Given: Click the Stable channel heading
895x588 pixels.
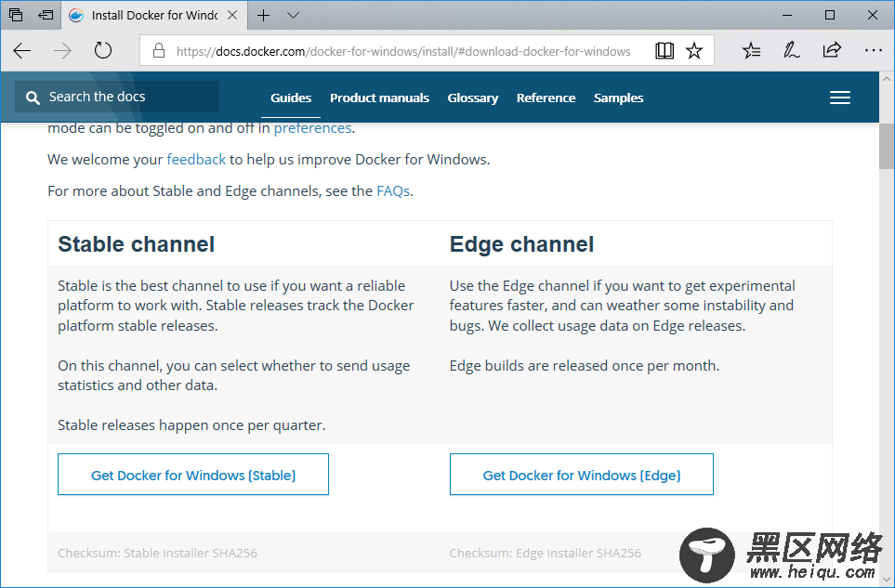Looking at the screenshot, I should click(136, 244).
